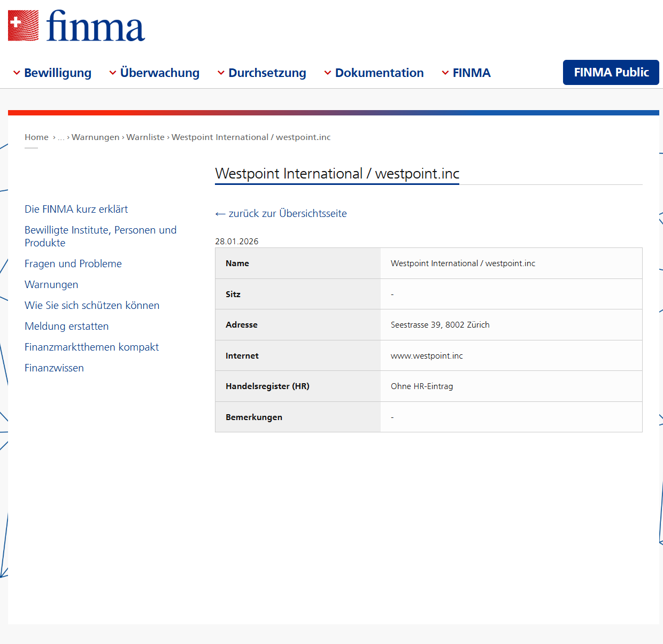Click the finma logo
The height and width of the screenshot is (644, 663).
point(76,26)
